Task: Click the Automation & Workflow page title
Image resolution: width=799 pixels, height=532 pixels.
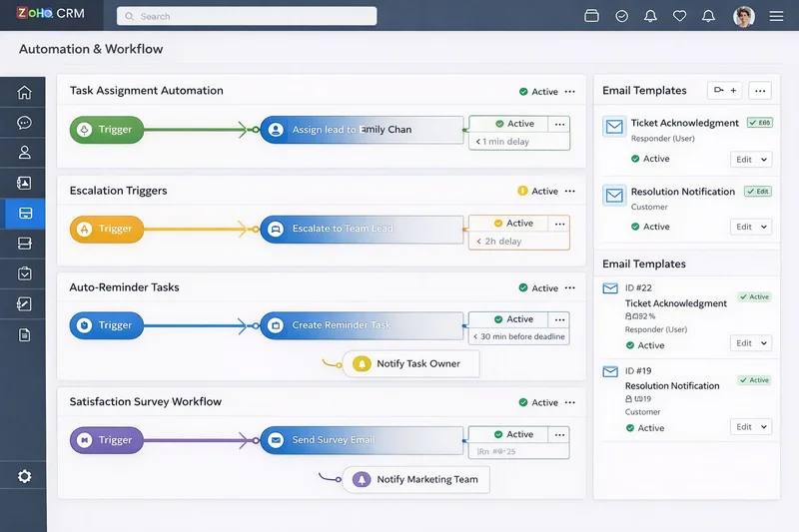Action: 91,49
